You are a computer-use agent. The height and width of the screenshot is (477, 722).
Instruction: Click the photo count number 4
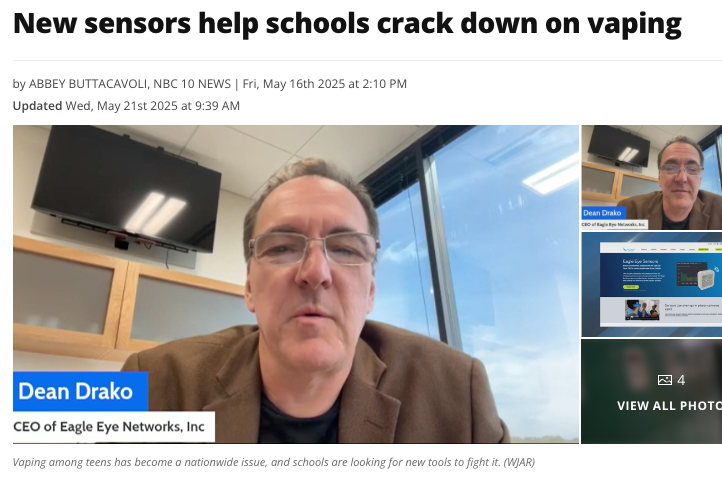[x=681, y=380]
